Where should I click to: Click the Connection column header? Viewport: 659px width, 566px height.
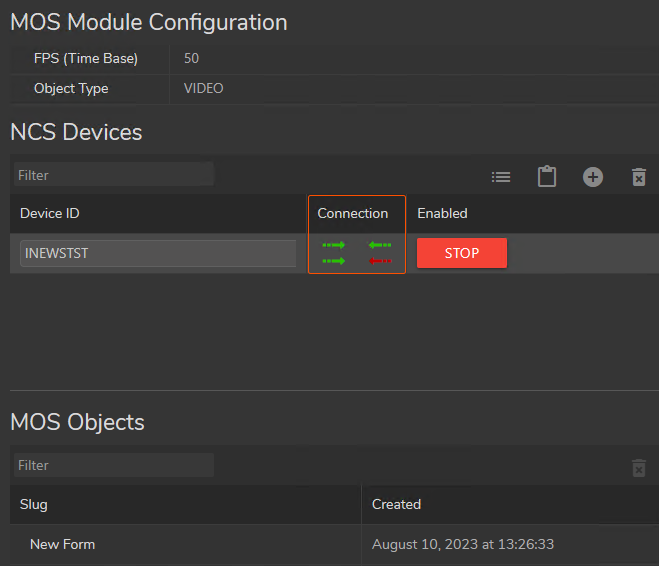(352, 213)
